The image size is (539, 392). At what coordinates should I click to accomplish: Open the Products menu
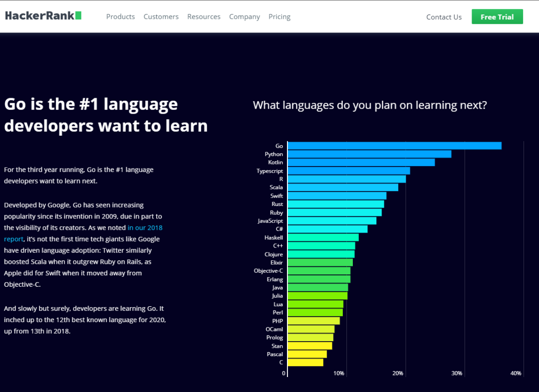click(120, 16)
